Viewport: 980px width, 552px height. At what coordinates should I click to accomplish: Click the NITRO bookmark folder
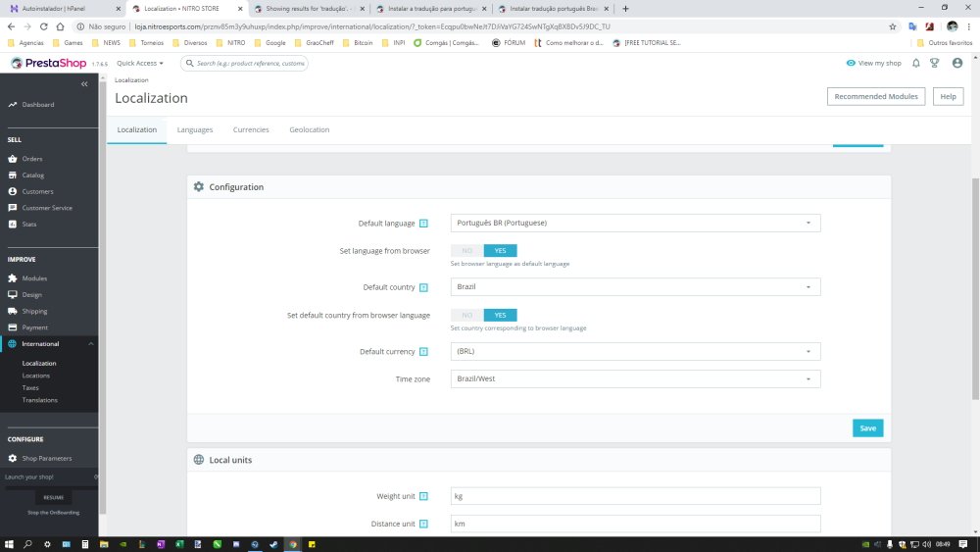tap(230, 42)
